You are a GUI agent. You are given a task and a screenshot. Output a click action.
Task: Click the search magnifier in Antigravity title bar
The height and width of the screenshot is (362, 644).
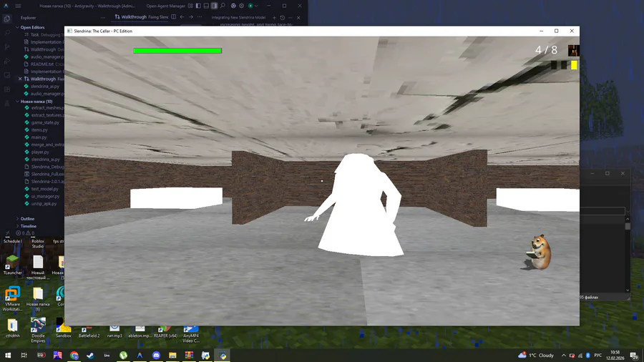click(x=223, y=6)
